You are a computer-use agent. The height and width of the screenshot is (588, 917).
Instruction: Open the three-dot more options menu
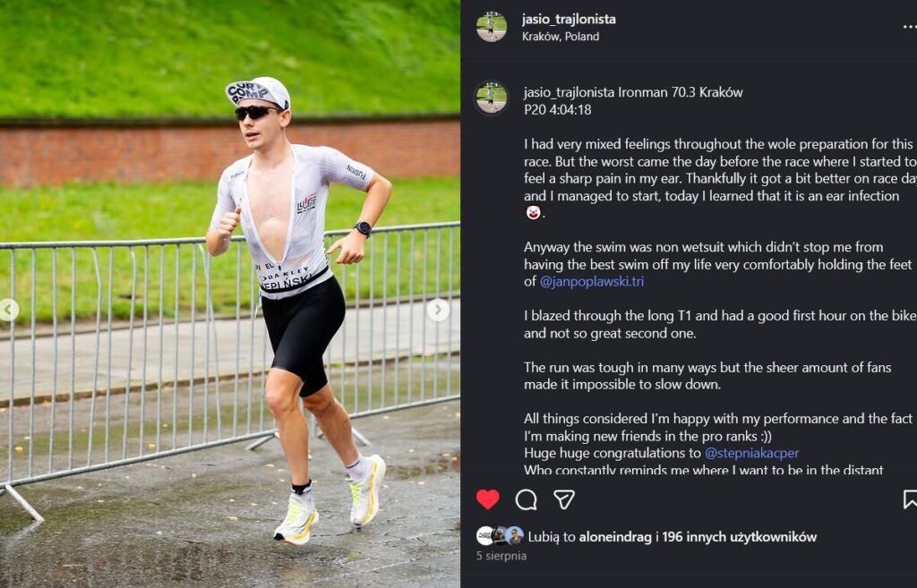(x=910, y=27)
